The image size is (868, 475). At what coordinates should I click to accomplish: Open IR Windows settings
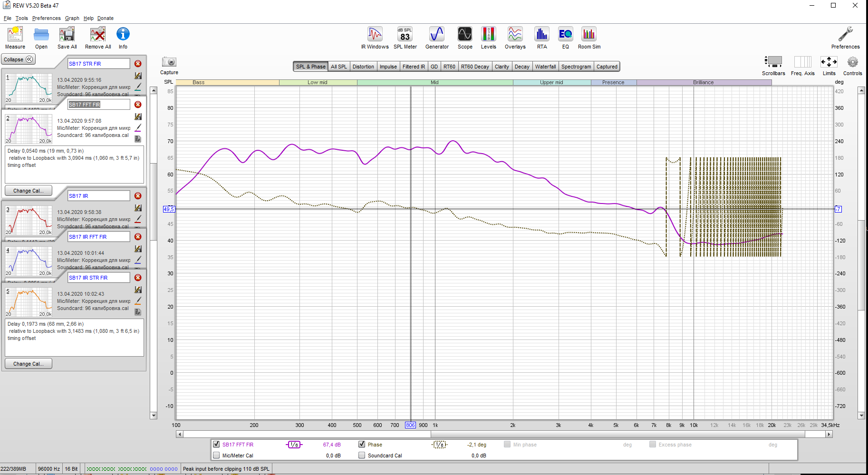click(x=375, y=38)
